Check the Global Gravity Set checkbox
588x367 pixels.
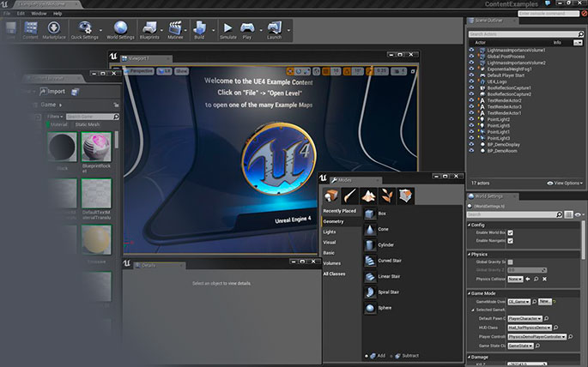(511, 262)
